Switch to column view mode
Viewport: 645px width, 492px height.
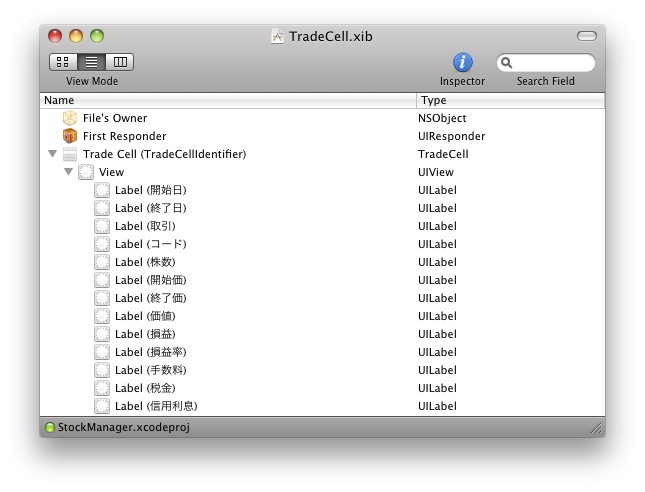(x=120, y=62)
